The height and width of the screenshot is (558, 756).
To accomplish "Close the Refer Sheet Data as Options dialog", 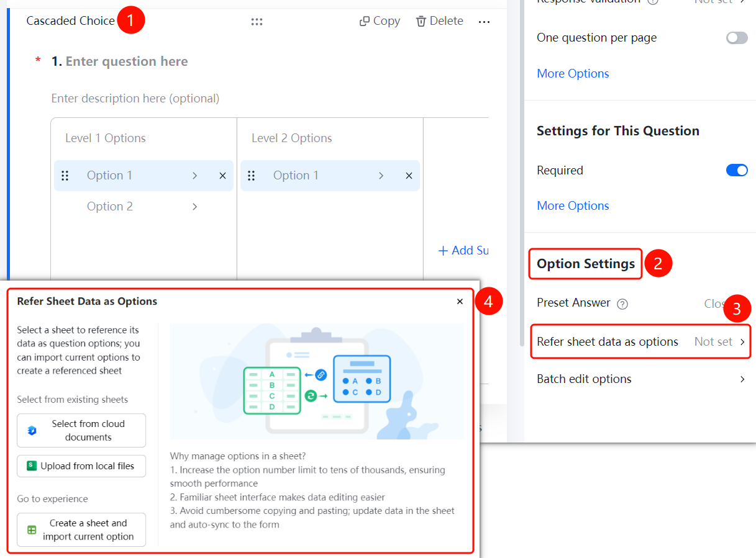I will point(460,302).
